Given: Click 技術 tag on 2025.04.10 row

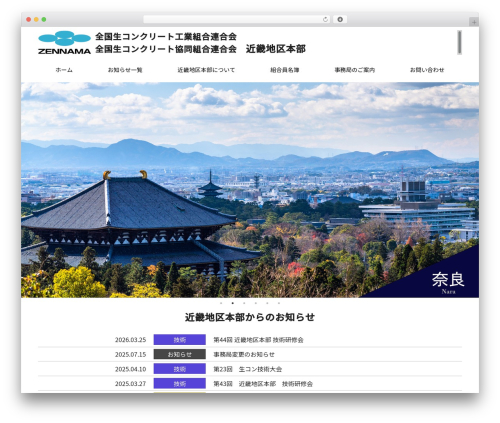Looking at the screenshot, I should point(180,369).
